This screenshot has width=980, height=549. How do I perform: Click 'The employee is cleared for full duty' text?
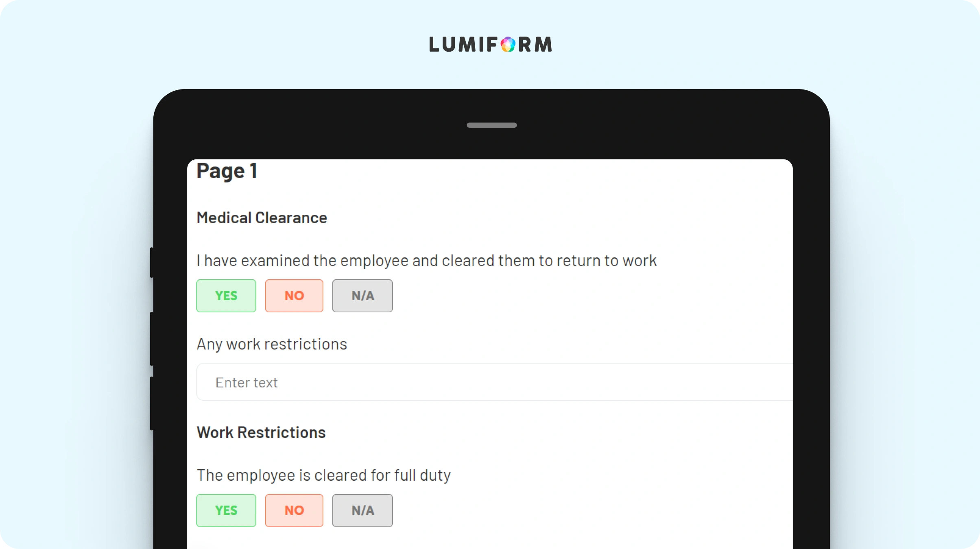tap(323, 475)
